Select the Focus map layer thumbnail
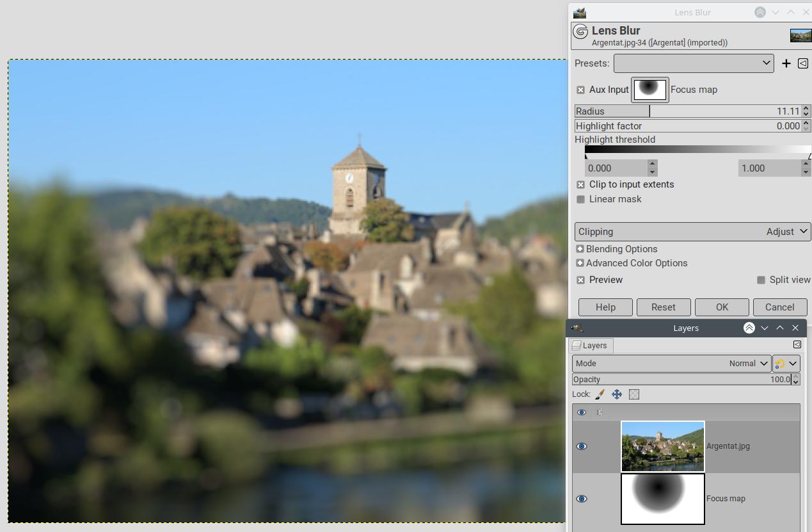Viewport: 812px width, 532px height. (x=663, y=499)
